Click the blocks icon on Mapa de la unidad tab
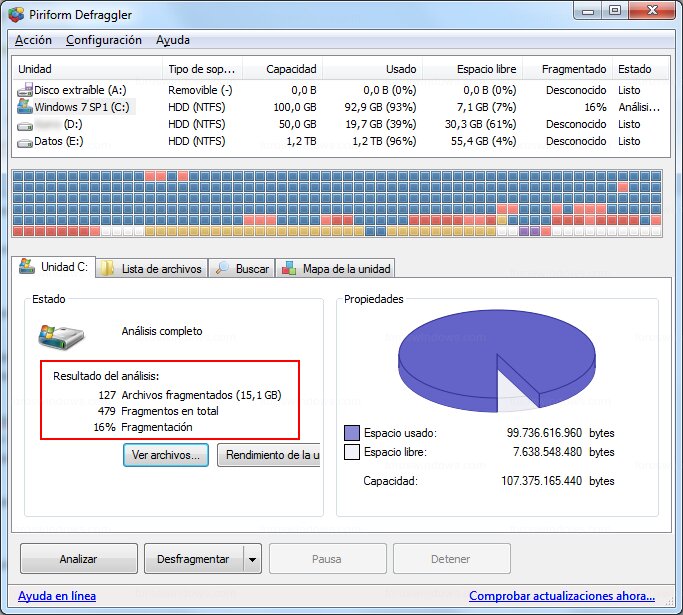 [289, 268]
